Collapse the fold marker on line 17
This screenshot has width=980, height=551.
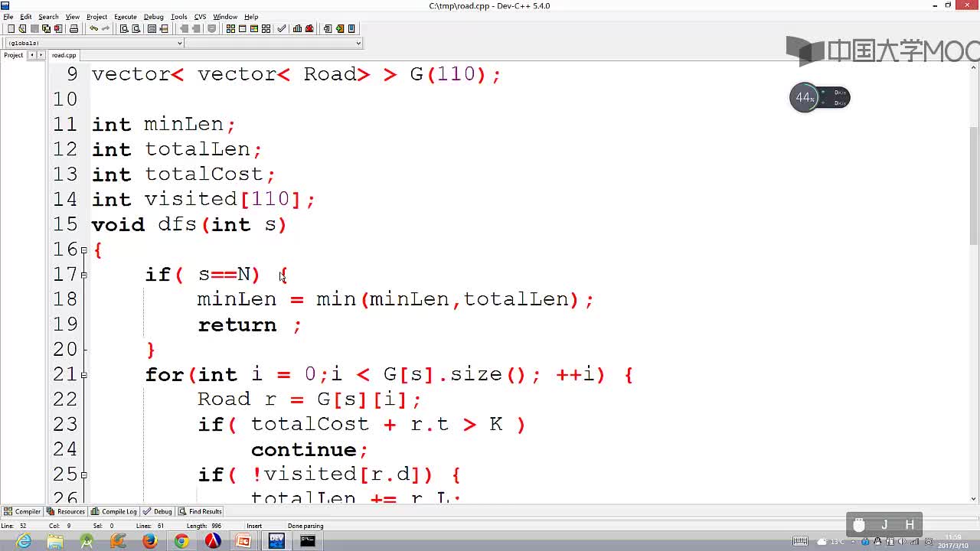point(84,275)
